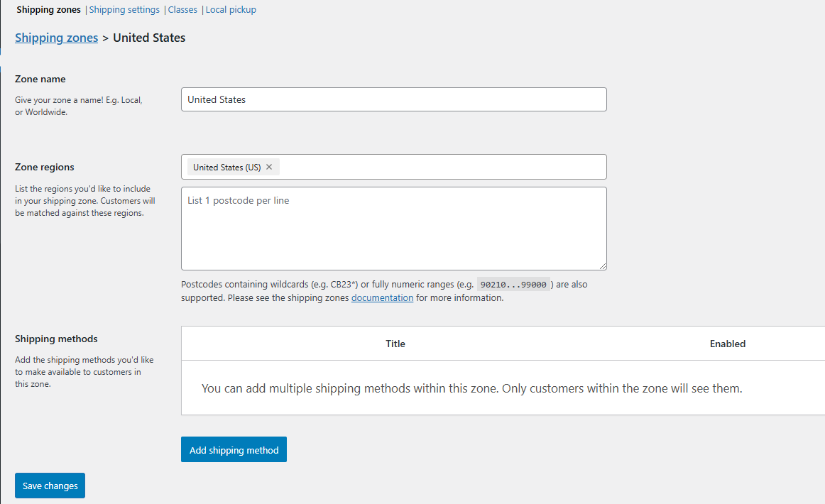Remove the United States (US) region tag
825x504 pixels.
coord(269,168)
